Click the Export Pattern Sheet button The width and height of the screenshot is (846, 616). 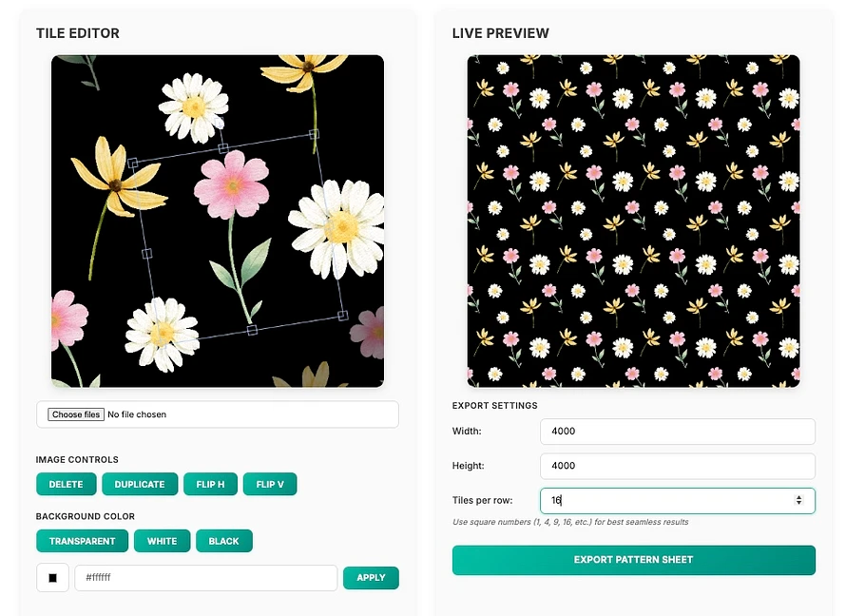pos(633,560)
